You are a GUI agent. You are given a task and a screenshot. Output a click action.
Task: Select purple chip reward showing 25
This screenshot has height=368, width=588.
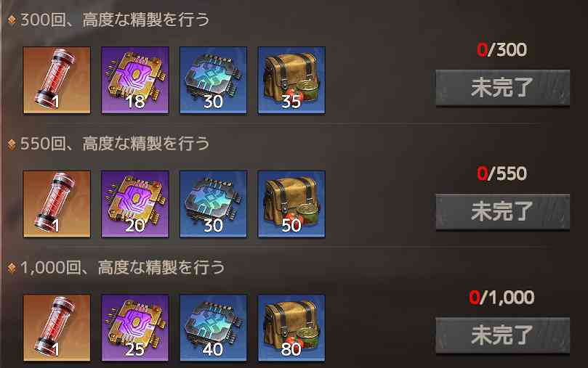coord(135,328)
